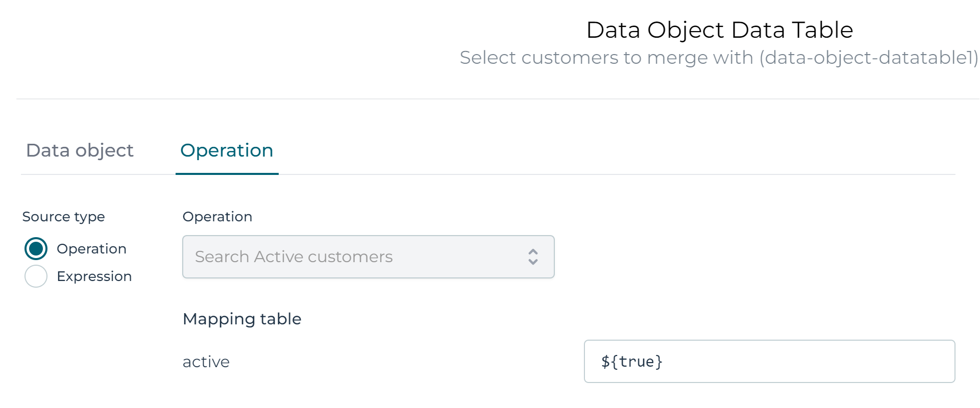The height and width of the screenshot is (408, 980).
Task: Select the Expression source type radio button
Action: pyautogui.click(x=36, y=276)
